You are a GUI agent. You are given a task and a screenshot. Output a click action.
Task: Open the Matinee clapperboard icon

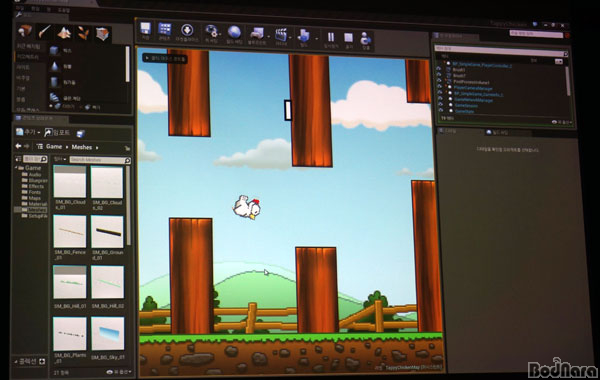pos(281,34)
